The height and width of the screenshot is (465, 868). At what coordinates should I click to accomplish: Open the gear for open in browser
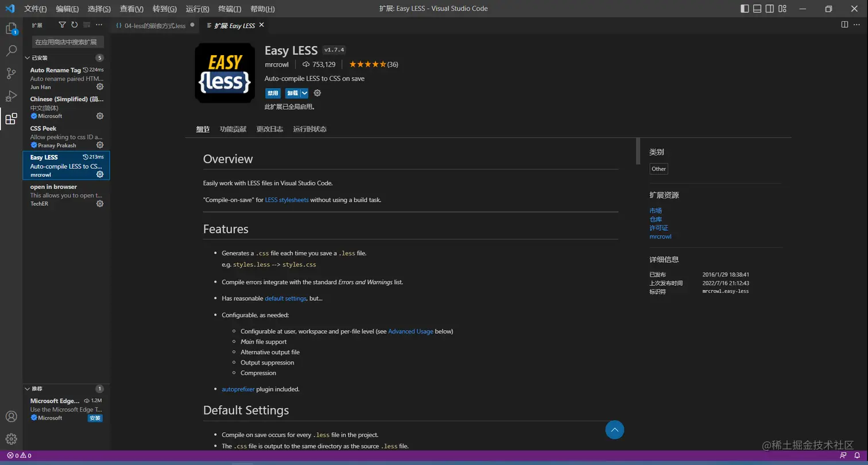(100, 204)
